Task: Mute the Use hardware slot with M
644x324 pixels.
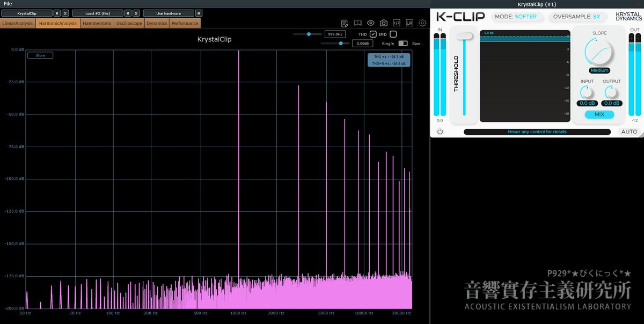Action: [x=199, y=13]
